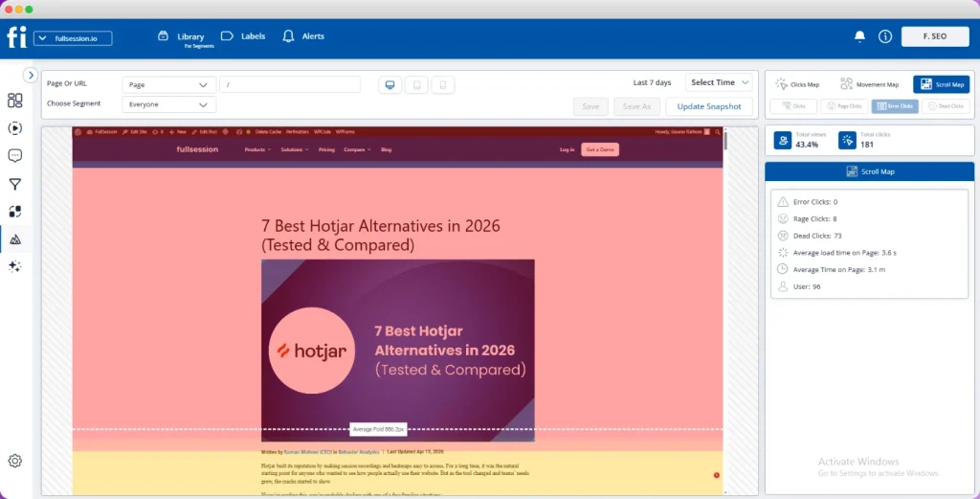Screen dimensions: 980x499
Task: Expand Products menu in page preview
Action: (x=257, y=149)
